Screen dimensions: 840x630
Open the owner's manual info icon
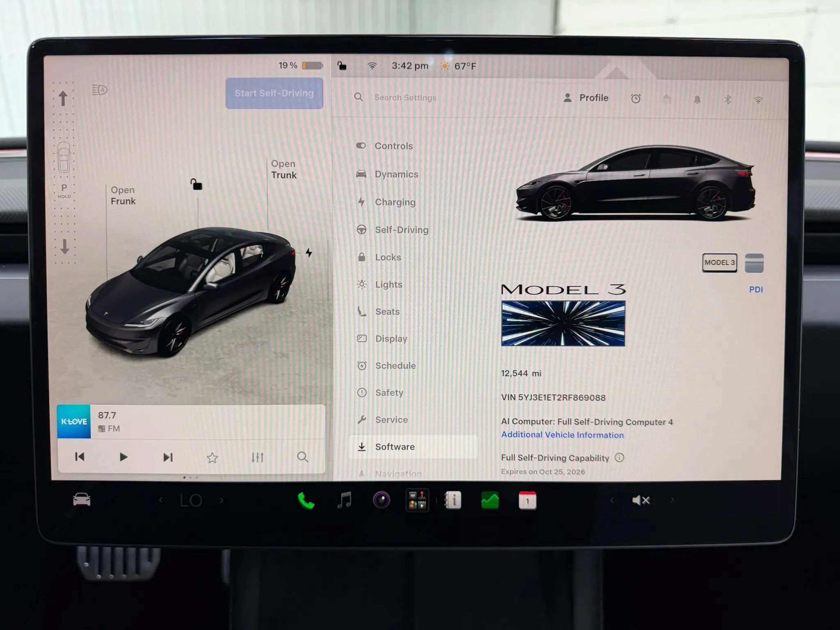(453, 500)
